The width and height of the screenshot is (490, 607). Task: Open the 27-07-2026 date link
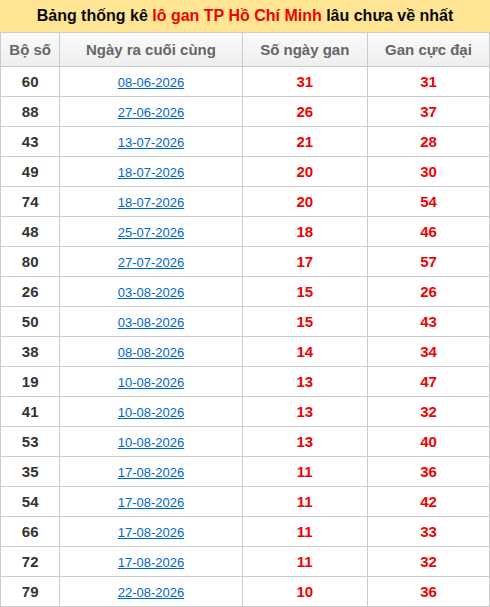pyautogui.click(x=151, y=262)
